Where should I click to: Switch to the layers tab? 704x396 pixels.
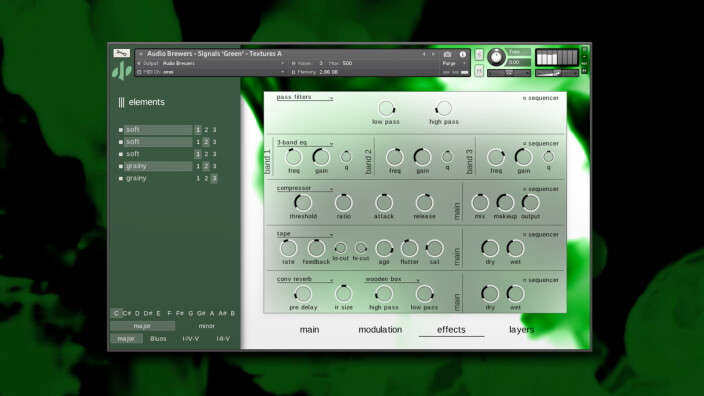click(521, 330)
